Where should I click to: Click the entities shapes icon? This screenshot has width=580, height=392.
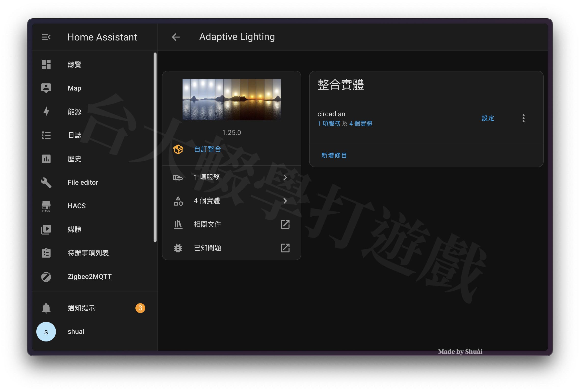178,201
